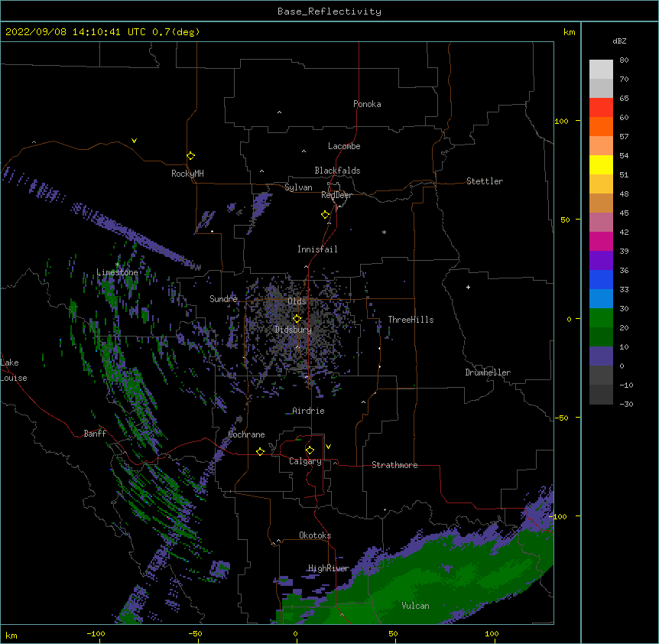Pick the orange 57-60 dBZ legend swatch
Image resolution: width=659 pixels, height=644 pixels.
point(601,126)
